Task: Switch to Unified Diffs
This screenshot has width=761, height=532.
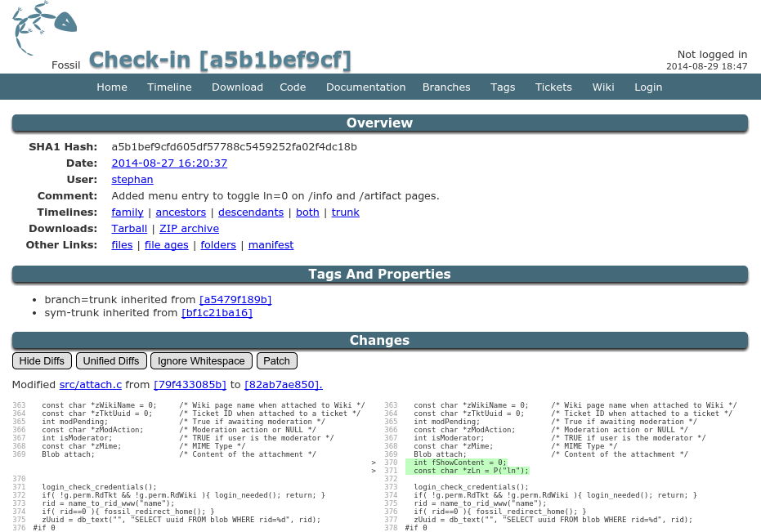Action: click(111, 360)
